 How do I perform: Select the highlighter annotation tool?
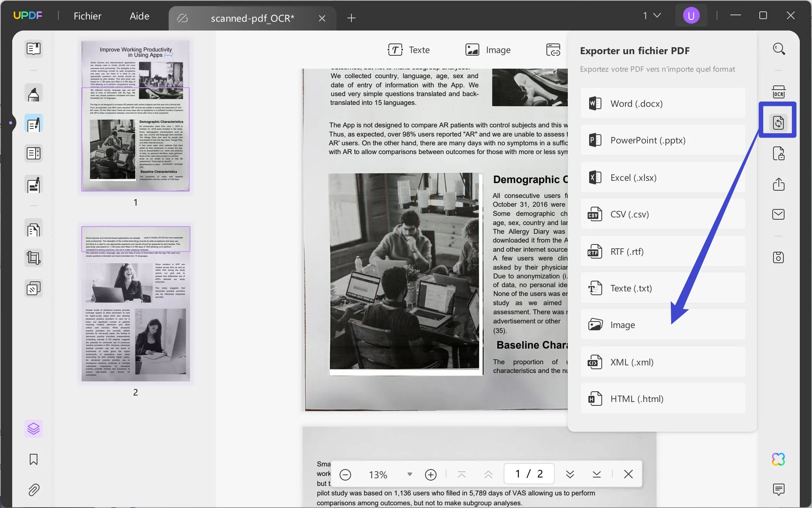pos(34,93)
